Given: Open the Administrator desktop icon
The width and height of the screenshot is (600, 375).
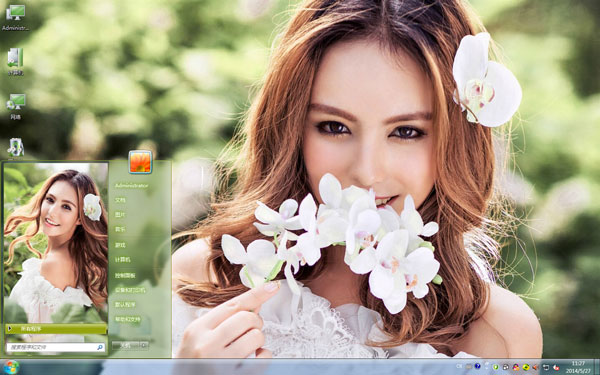Looking at the screenshot, I should pos(15,18).
